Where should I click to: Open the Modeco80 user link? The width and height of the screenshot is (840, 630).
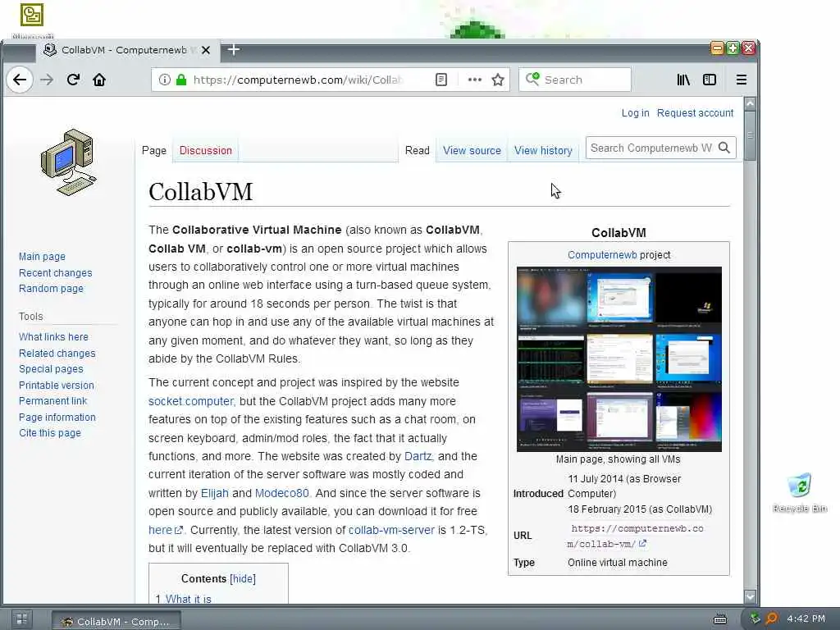(282, 493)
